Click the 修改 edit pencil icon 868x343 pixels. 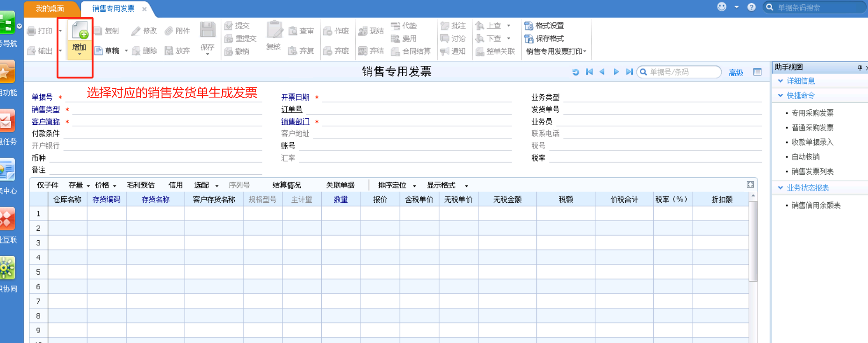(136, 31)
